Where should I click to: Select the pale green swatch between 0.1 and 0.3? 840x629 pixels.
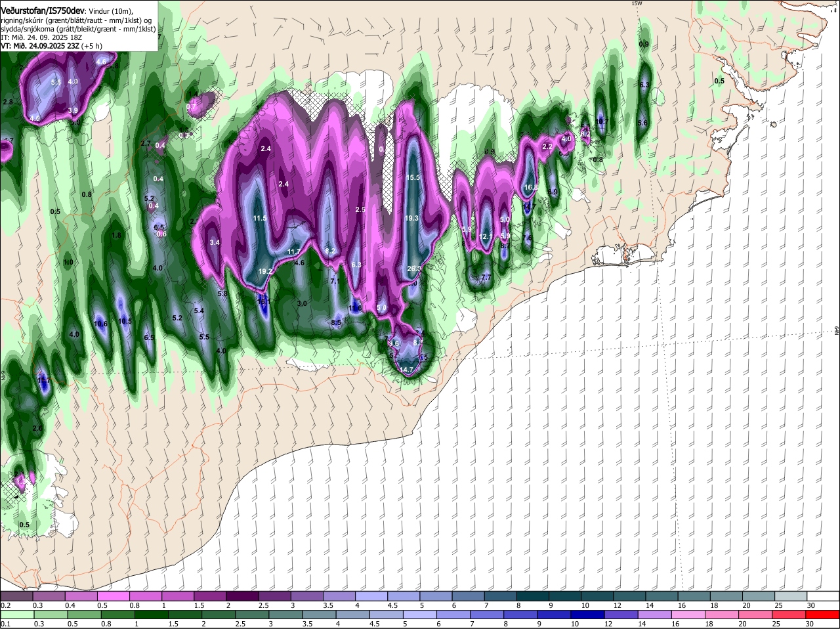tap(18, 615)
